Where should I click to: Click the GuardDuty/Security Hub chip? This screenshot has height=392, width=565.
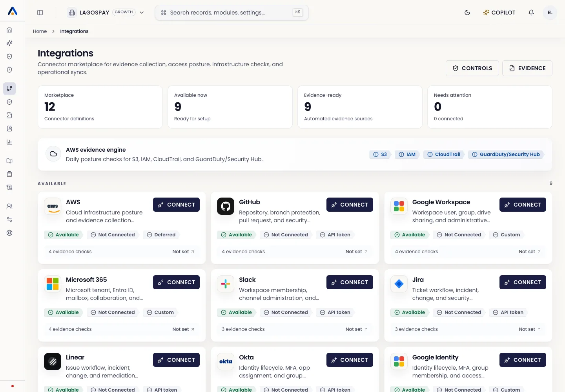tap(506, 154)
